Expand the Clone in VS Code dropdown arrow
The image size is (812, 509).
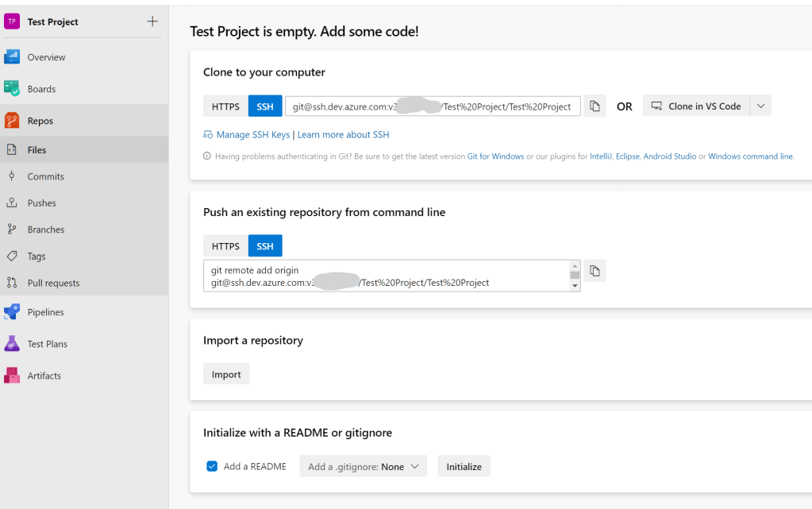[759, 105]
